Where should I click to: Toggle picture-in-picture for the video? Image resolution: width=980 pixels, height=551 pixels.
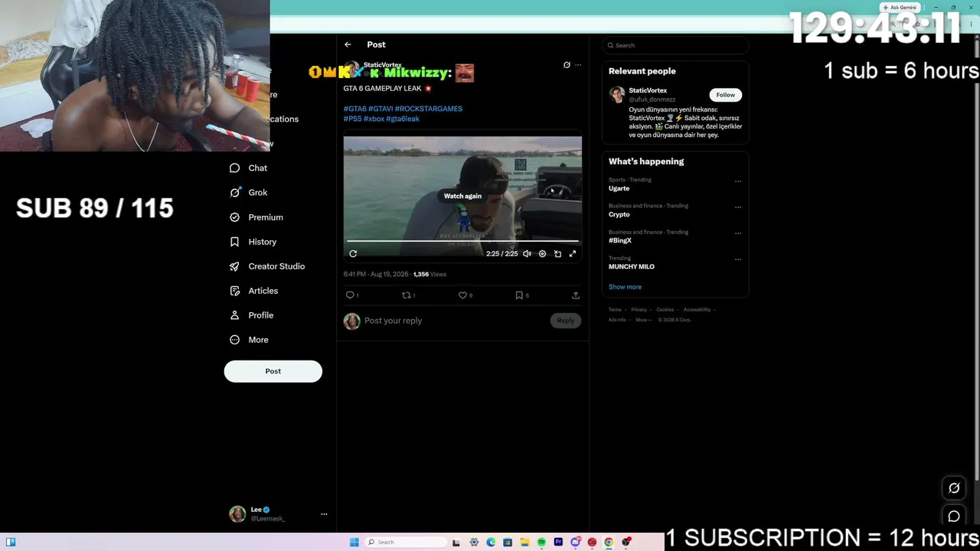[x=557, y=254]
